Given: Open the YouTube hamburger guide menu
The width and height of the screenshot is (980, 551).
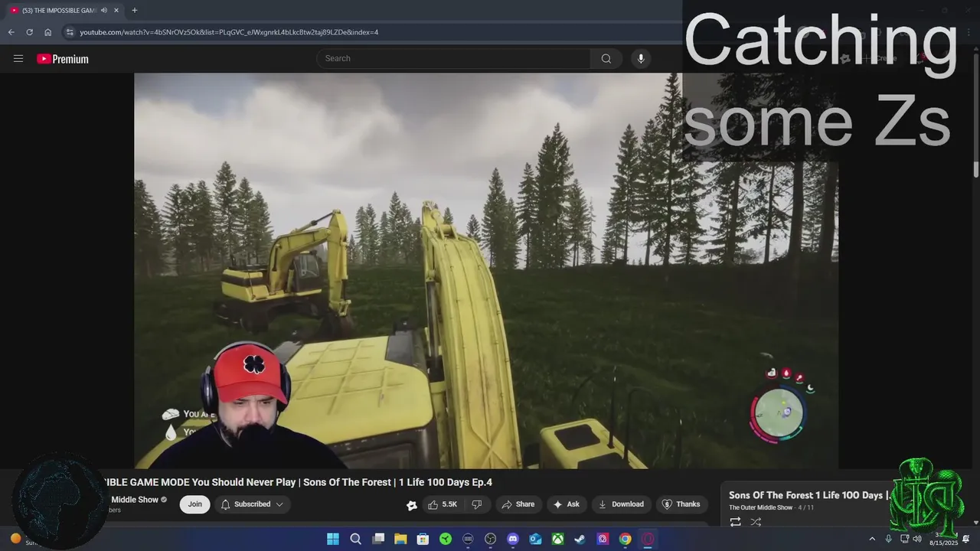Looking at the screenshot, I should point(18,59).
